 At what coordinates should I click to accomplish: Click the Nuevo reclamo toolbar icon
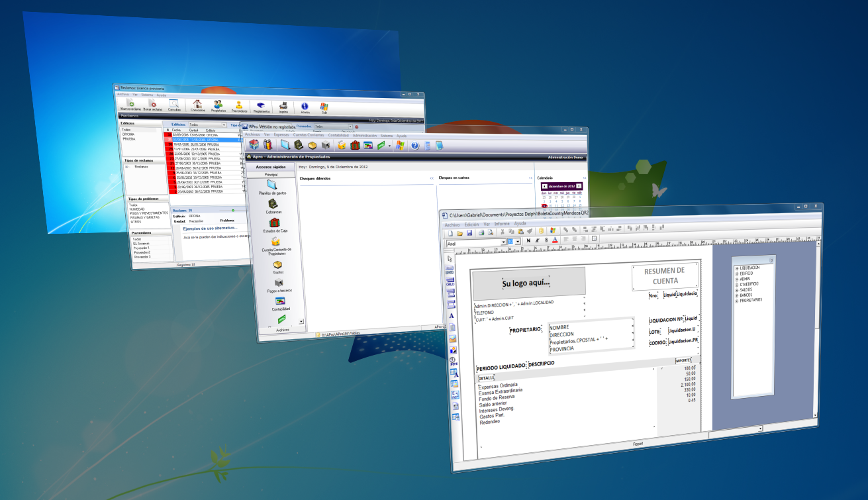pos(130,103)
